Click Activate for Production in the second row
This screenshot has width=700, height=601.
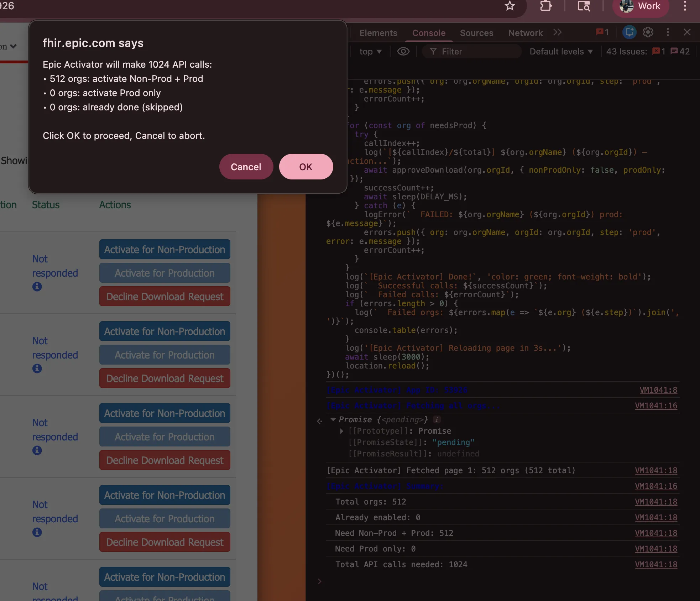(x=164, y=355)
